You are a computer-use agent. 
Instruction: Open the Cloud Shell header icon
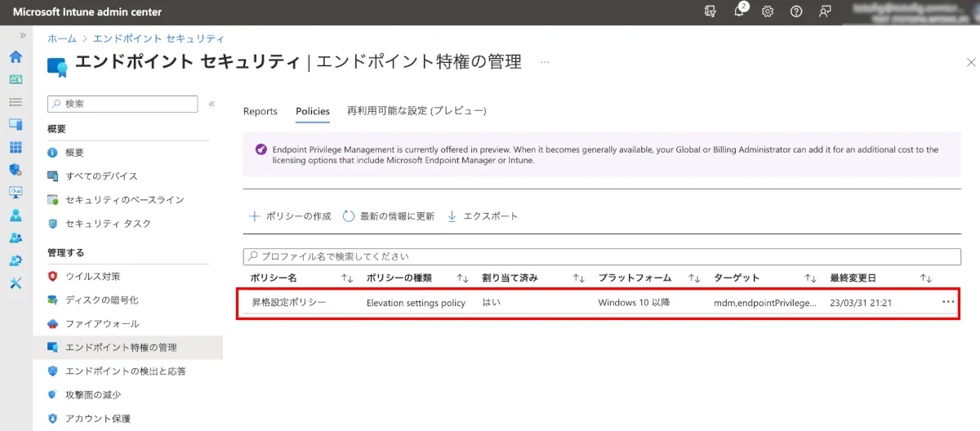(710, 11)
